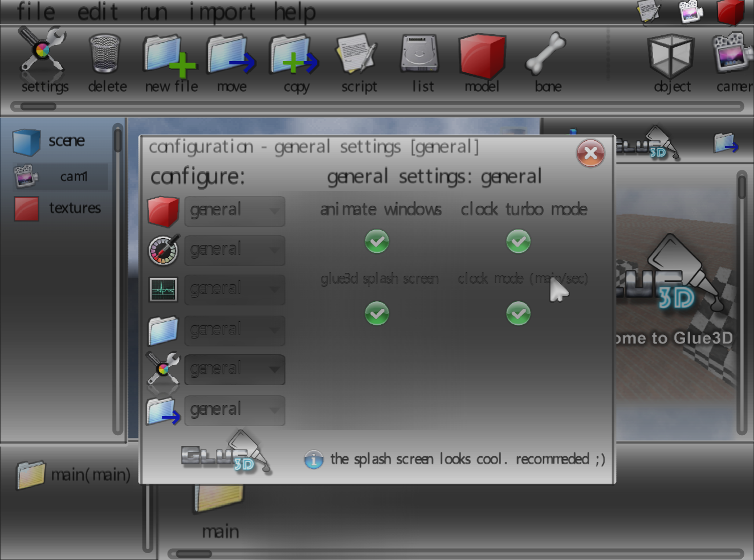
Task: Toggle the clock turbo mode checkmark
Action: 518,242
